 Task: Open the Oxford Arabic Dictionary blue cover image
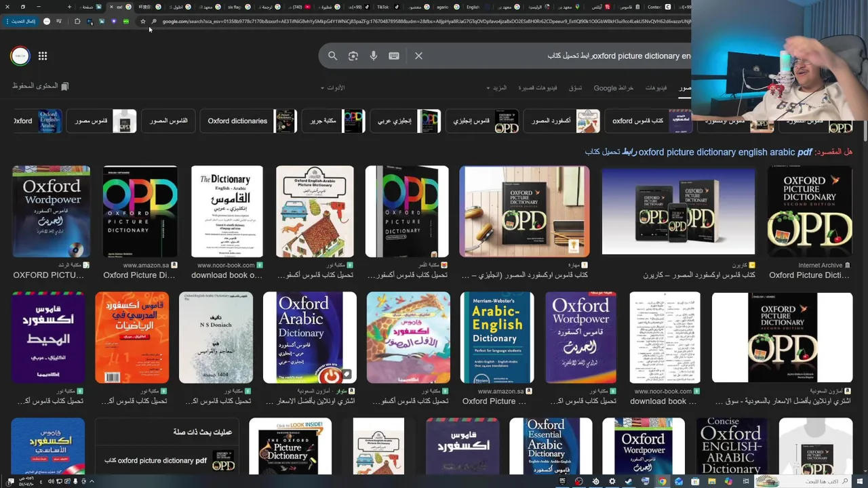click(309, 338)
